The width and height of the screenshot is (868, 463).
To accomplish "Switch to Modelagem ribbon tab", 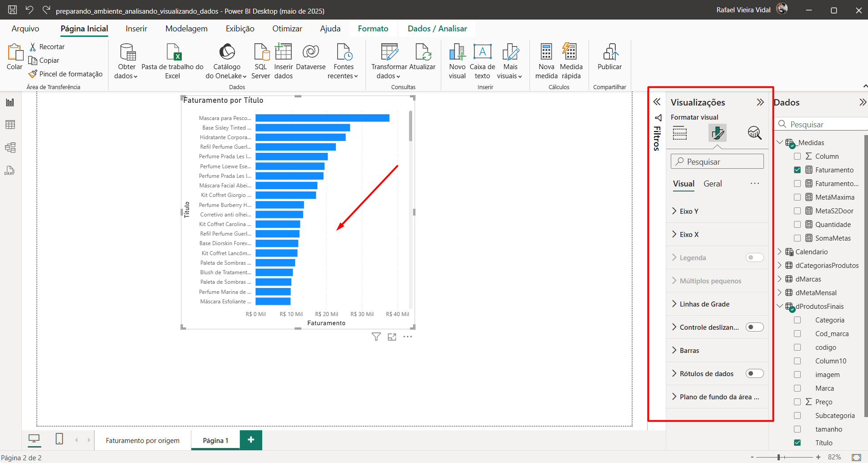I will point(186,29).
